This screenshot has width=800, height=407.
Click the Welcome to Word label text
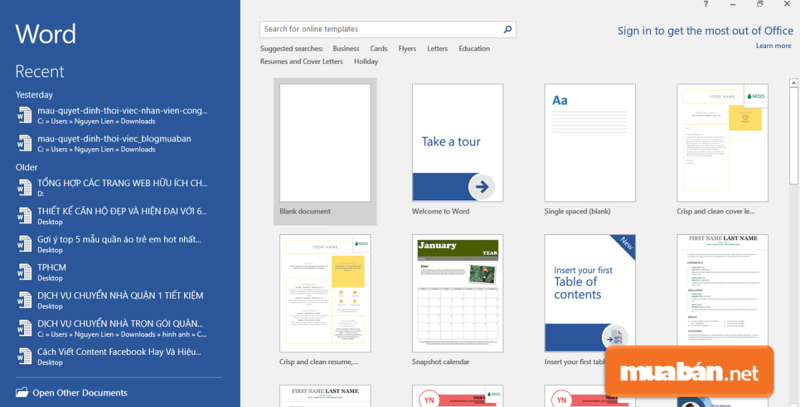(441, 211)
